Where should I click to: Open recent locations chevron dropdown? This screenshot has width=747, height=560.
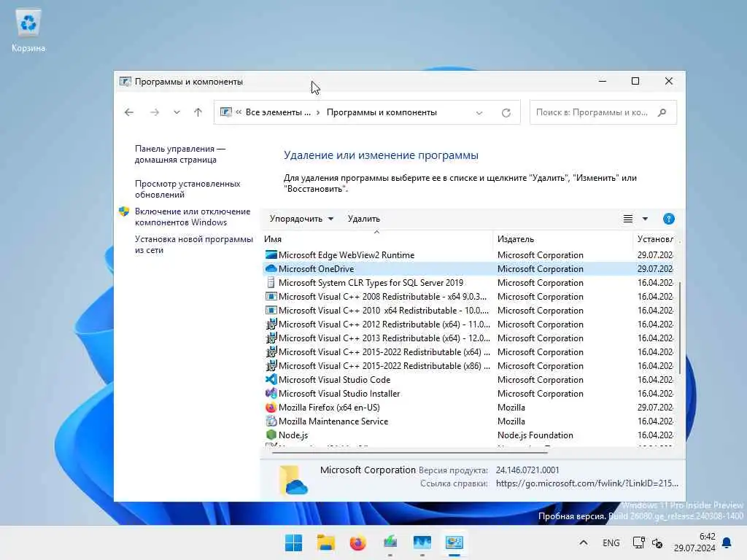point(177,112)
